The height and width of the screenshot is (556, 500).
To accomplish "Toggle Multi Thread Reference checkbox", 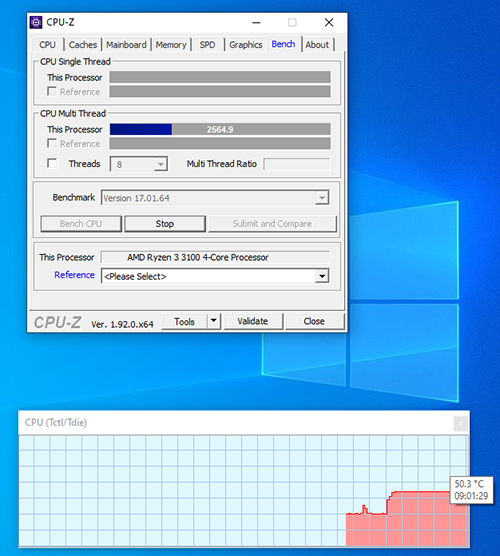I will point(52,143).
